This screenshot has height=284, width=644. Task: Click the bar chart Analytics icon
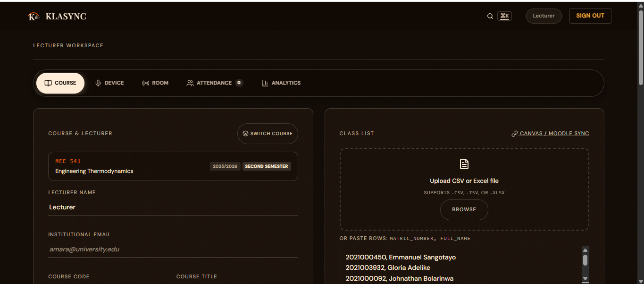[265, 83]
